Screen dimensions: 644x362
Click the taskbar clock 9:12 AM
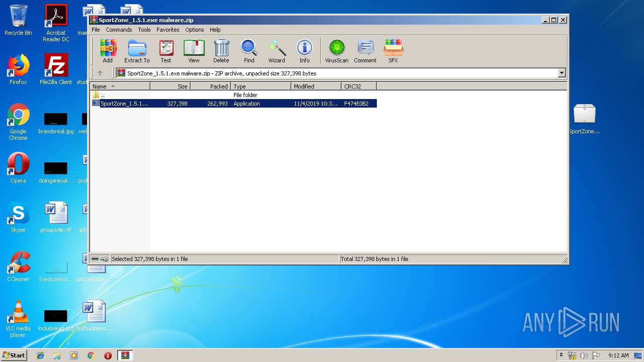618,355
